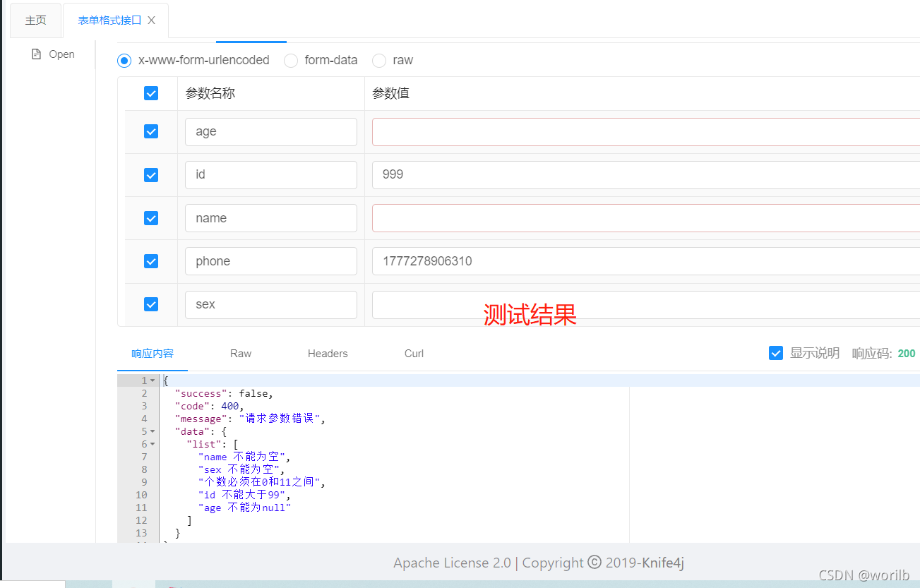Image resolution: width=920 pixels, height=588 pixels.
Task: Collapse the data object fold arrow
Action: click(153, 431)
